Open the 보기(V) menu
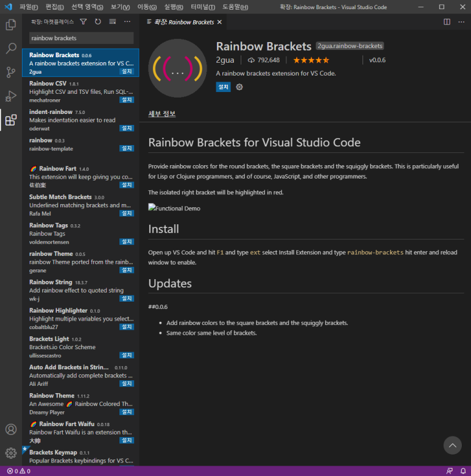The image size is (471, 476). point(120,7)
